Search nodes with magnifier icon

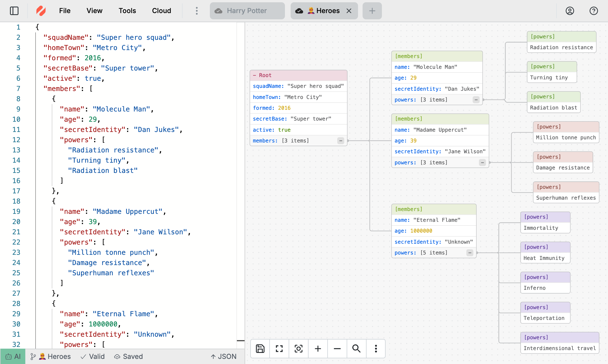[356, 348]
